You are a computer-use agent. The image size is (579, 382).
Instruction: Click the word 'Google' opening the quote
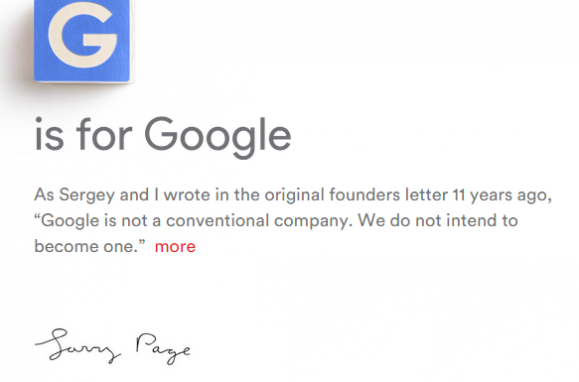(70, 221)
